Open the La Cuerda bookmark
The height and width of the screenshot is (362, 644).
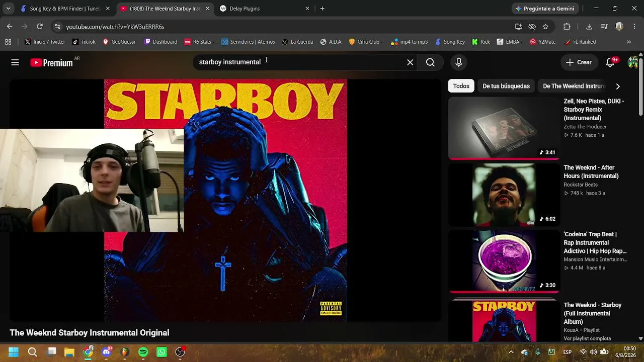(297, 42)
